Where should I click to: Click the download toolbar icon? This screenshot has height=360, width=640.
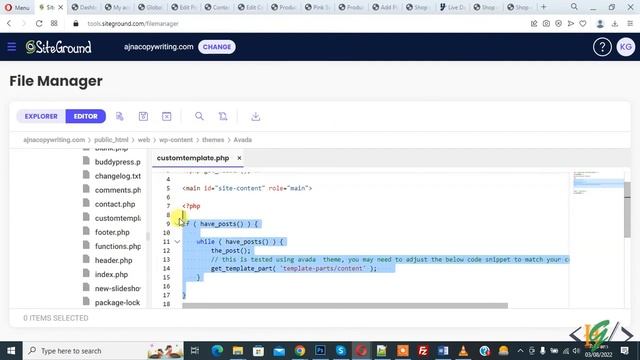pyautogui.click(x=256, y=116)
